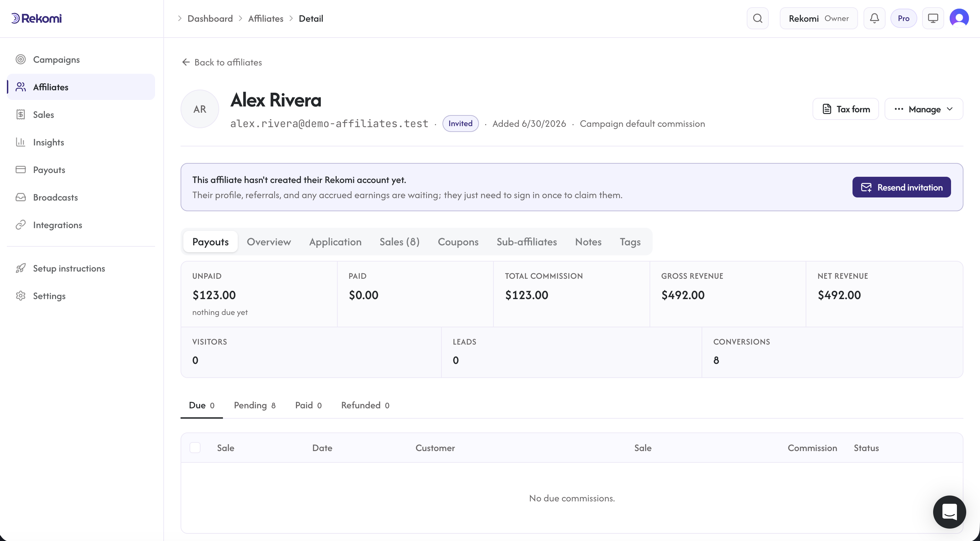
Task: Click the Integrations link icon
Action: pos(21,225)
